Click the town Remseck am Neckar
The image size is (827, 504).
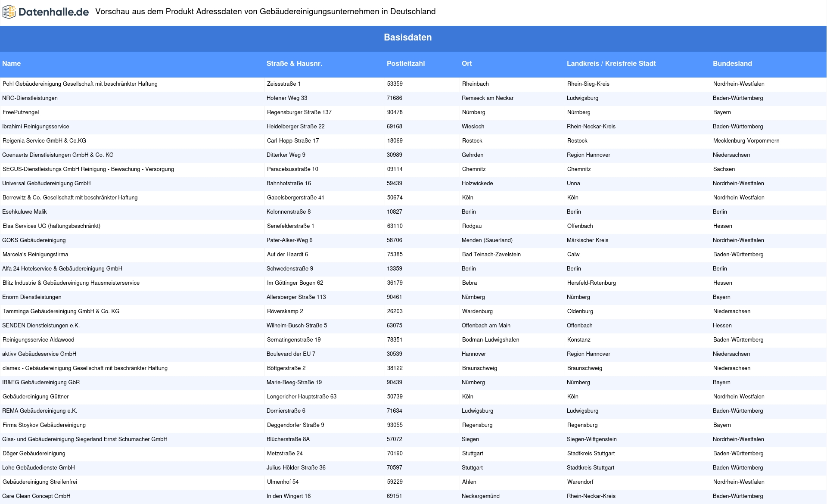tap(488, 98)
